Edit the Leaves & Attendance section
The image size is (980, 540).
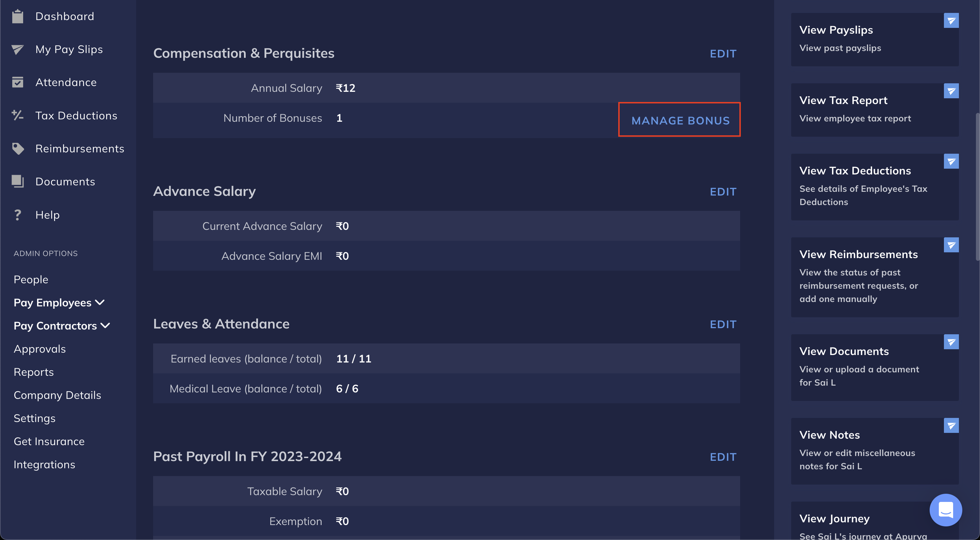[x=723, y=324]
